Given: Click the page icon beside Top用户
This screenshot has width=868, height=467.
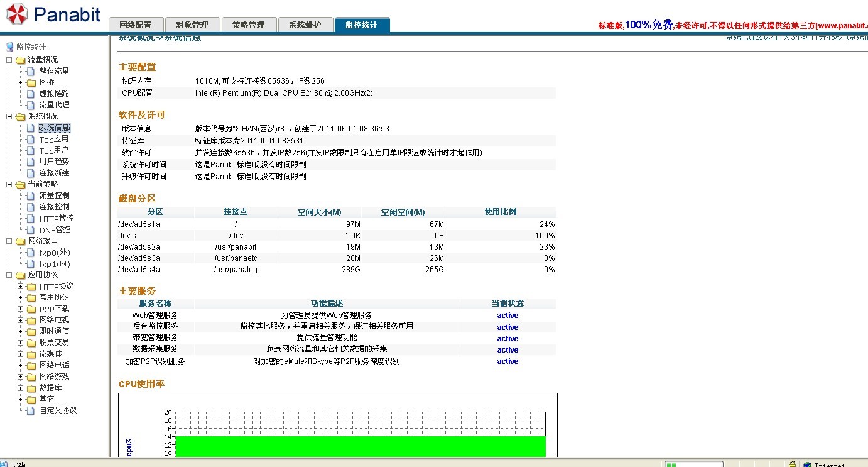Looking at the screenshot, I should (x=31, y=150).
